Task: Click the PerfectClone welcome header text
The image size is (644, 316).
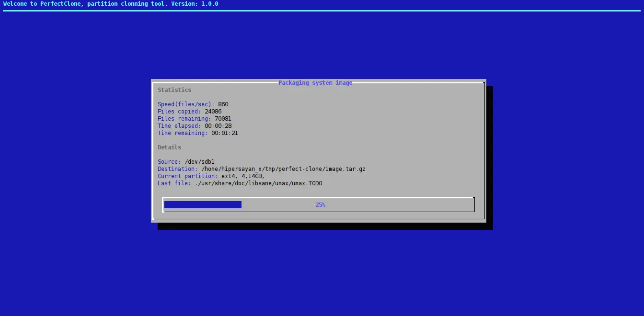Action: [111, 4]
